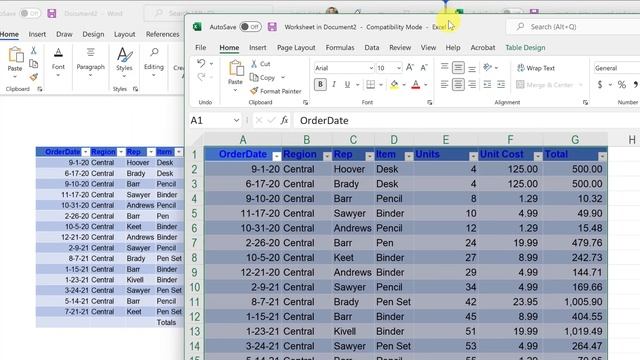Image resolution: width=640 pixels, height=360 pixels.
Task: Open the Data tab
Action: (x=371, y=48)
